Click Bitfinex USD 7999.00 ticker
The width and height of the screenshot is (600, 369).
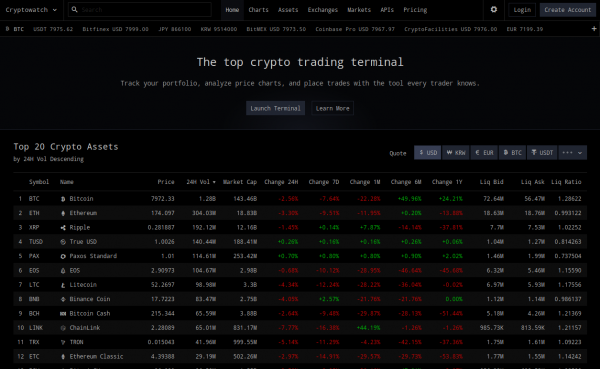115,29
